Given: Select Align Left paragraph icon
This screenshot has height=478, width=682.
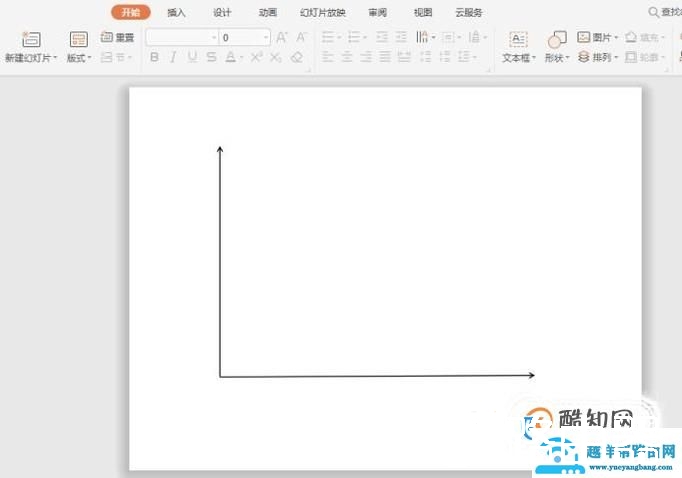Looking at the screenshot, I should pos(328,57).
